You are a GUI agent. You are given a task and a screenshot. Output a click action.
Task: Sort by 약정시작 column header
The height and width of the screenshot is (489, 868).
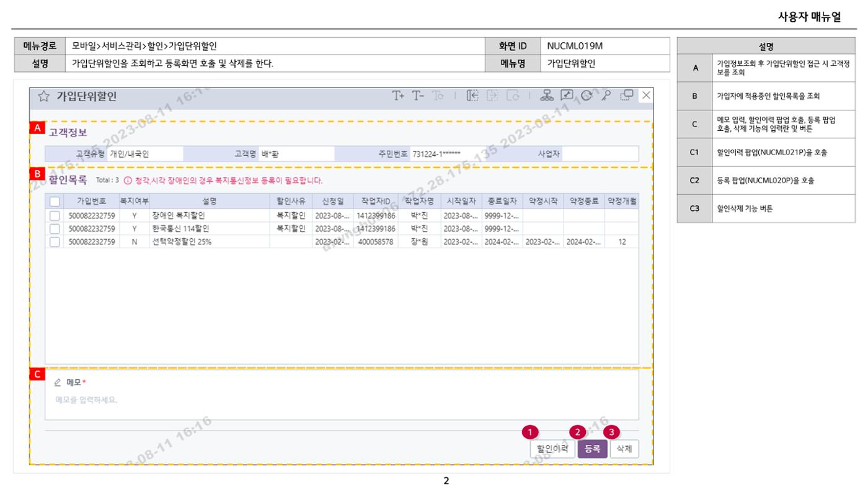[543, 201]
